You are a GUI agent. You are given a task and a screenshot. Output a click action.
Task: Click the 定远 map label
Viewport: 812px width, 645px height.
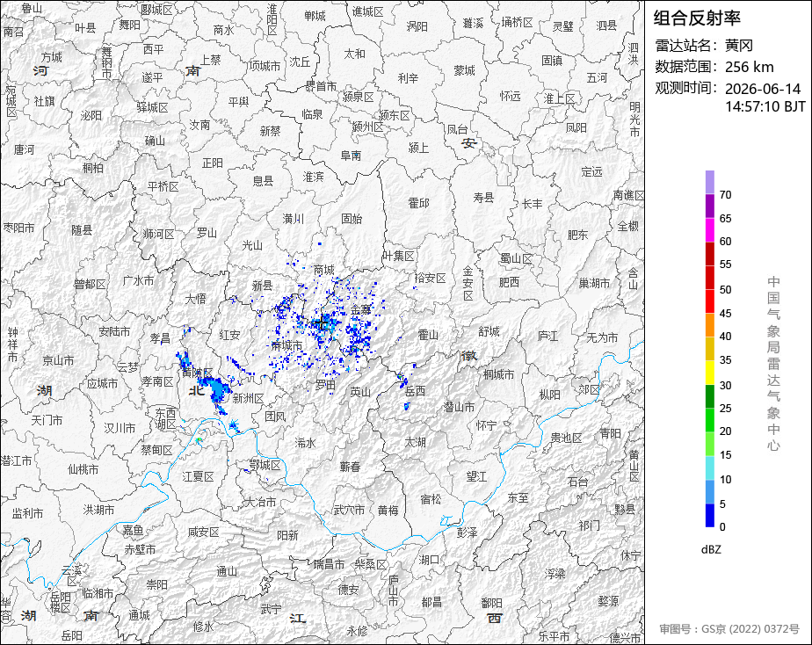click(x=591, y=171)
